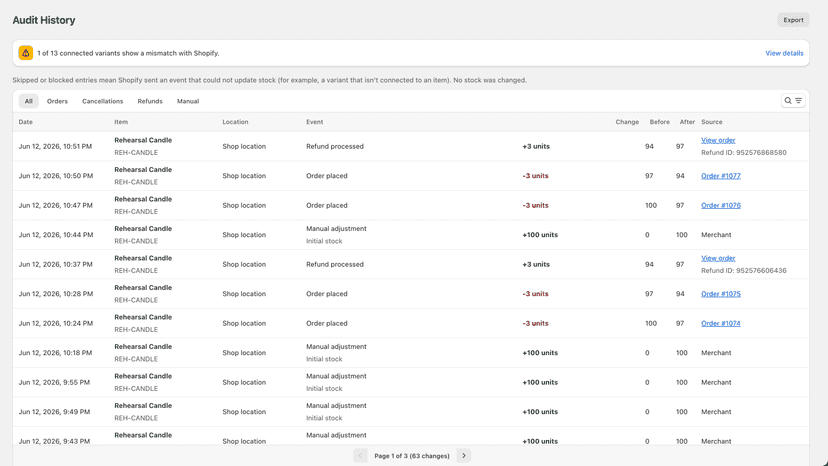Click the Audit History heading
Viewport: 828px width, 466px height.
coord(44,20)
